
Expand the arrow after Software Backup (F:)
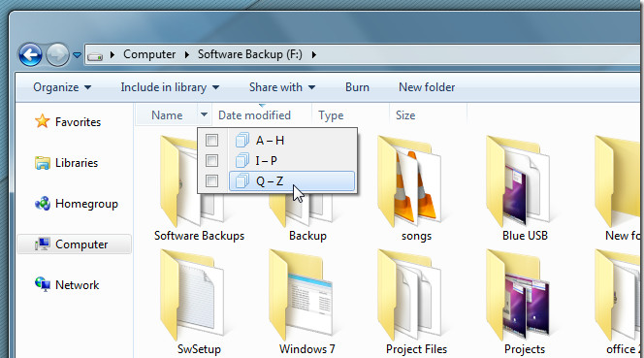[314, 54]
